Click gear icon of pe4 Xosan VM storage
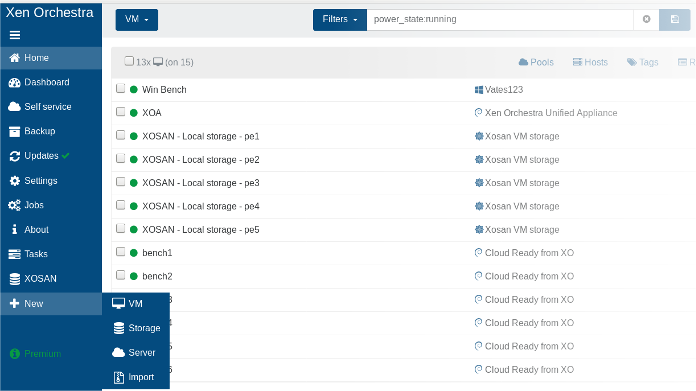The image size is (696, 391). [x=479, y=206]
